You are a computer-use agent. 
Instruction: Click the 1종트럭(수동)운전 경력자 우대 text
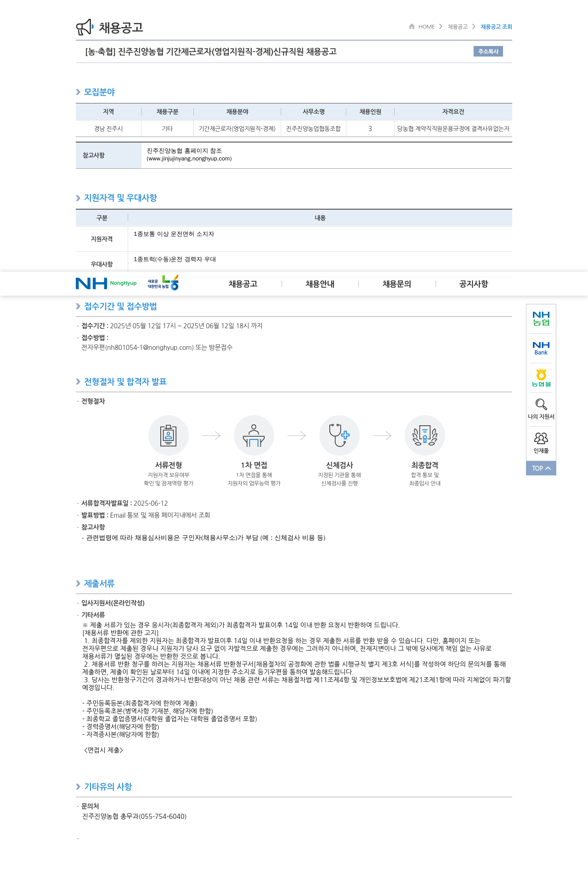(175, 259)
